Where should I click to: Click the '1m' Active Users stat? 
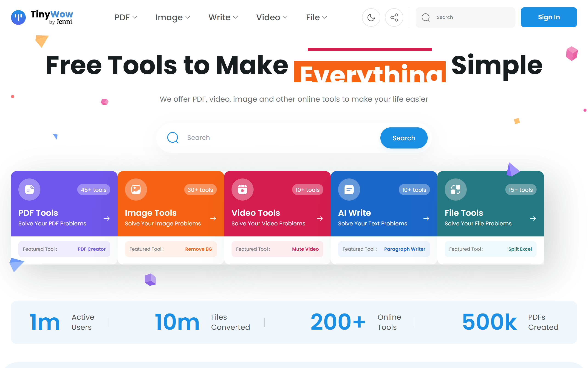45,322
